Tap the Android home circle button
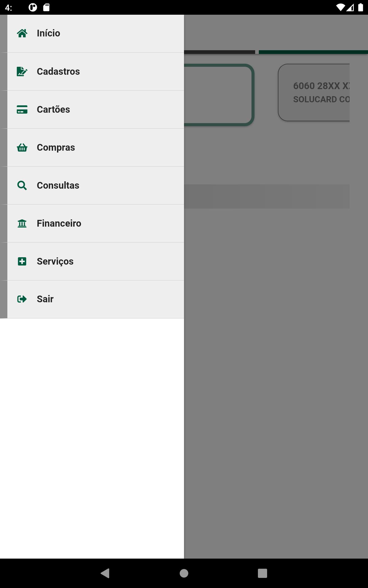The height and width of the screenshot is (588, 368). point(184,573)
